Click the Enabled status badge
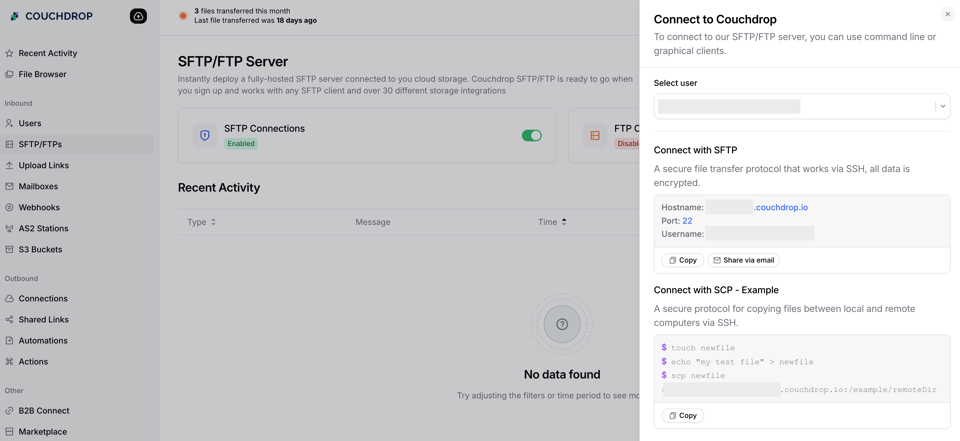The image size is (960, 441). 241,144
